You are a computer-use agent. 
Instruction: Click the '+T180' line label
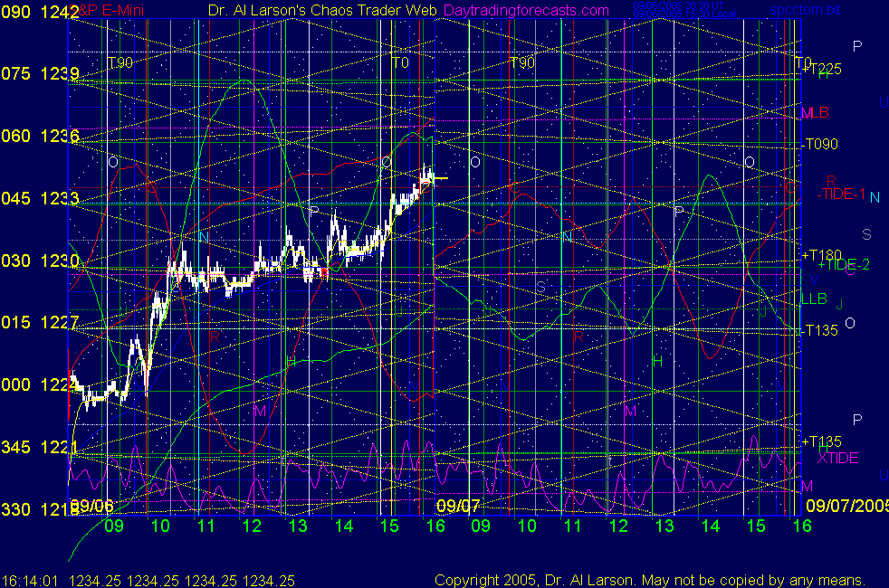[x=821, y=255]
